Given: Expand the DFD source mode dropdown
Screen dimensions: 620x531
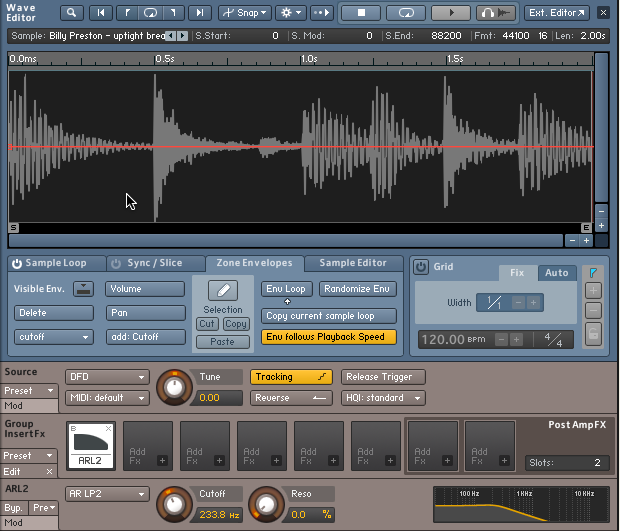Looking at the screenshot, I should pos(107,377).
